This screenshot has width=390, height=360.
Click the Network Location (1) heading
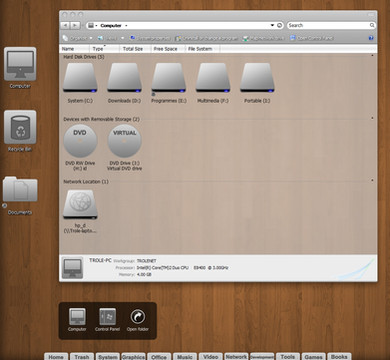click(x=86, y=182)
